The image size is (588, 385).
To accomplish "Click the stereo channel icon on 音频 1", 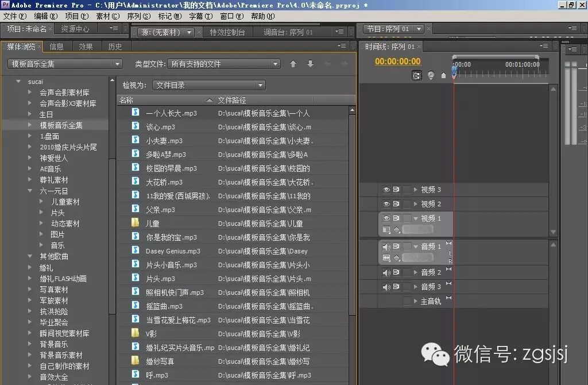I will 449,243.
